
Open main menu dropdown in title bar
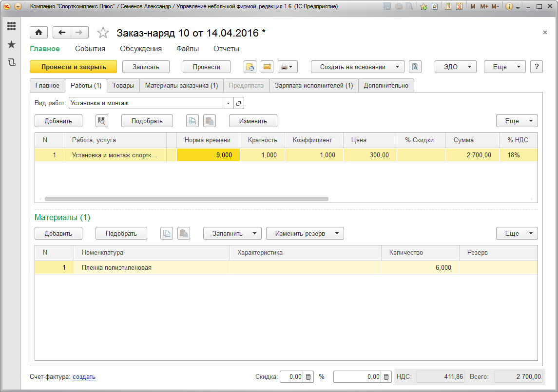tap(18, 6)
